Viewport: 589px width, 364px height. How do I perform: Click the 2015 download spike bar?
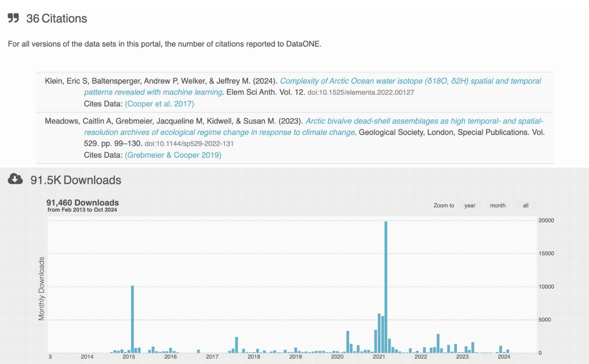[133, 318]
